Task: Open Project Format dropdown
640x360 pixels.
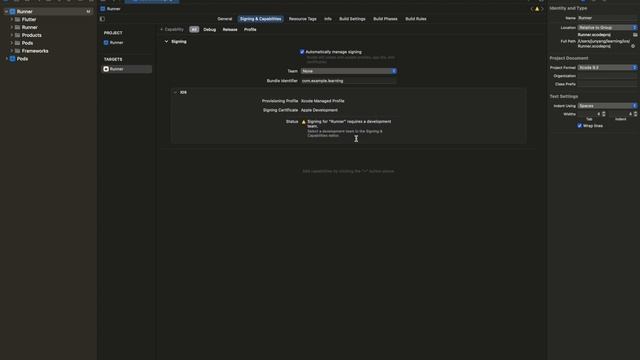Action: point(607,67)
